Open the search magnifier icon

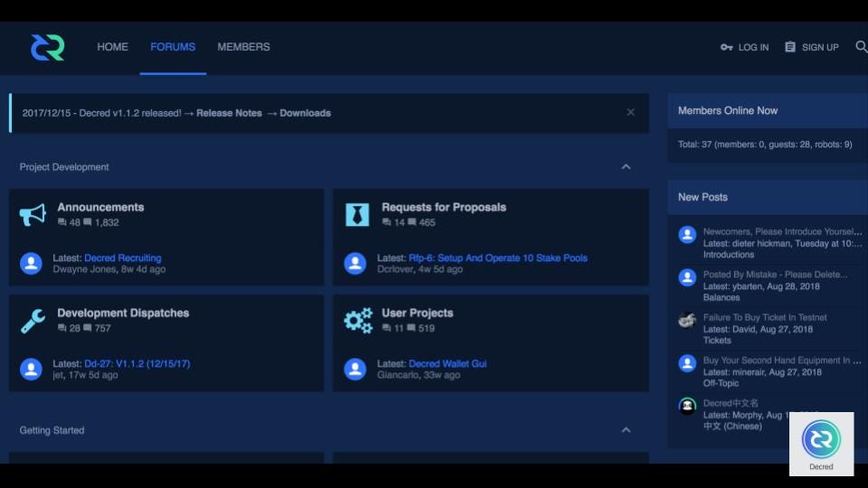tap(862, 47)
